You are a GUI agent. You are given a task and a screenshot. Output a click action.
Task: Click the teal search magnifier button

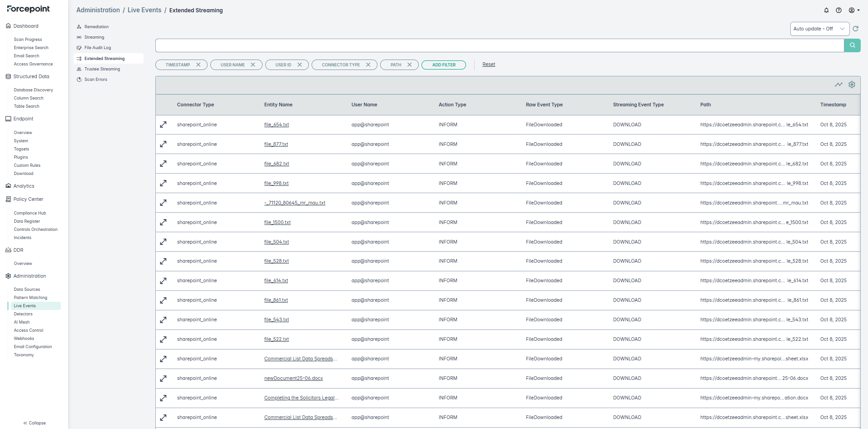coord(852,45)
